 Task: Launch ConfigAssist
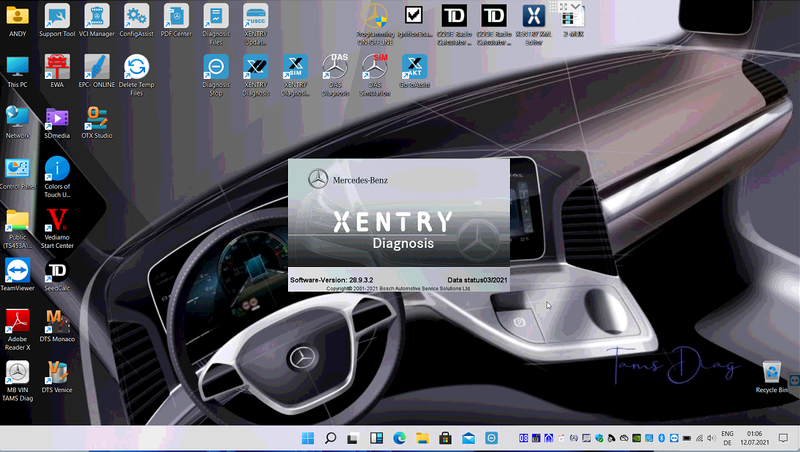pos(136,20)
